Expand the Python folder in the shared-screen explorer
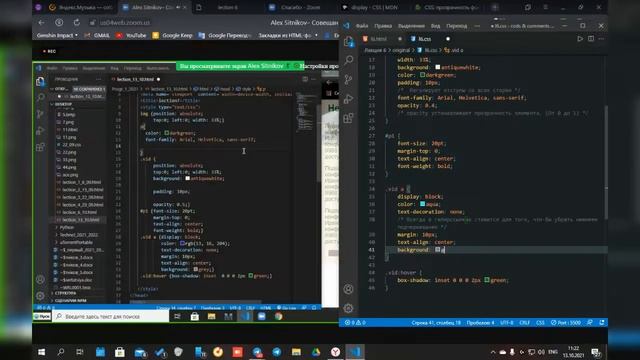The image size is (640, 360). (66, 227)
